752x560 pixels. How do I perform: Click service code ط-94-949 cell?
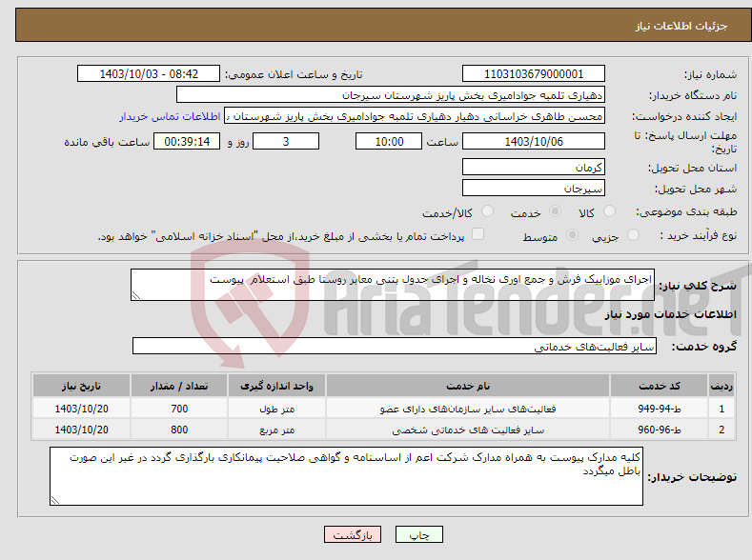coord(660,409)
